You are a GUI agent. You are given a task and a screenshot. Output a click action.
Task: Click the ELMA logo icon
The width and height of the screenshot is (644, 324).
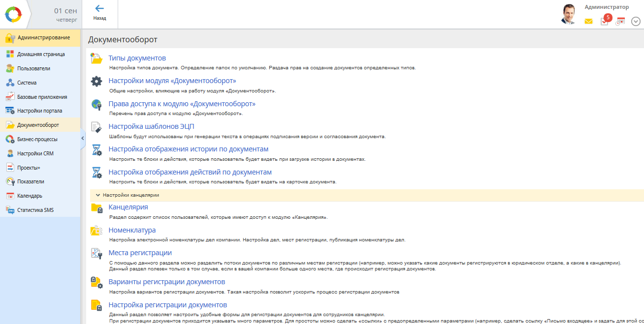point(13,15)
